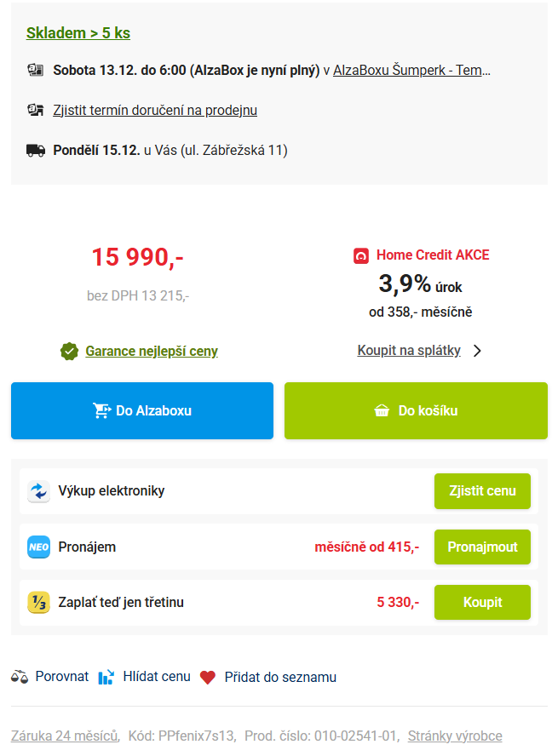Click the one-third payment icon
The width and height of the screenshot is (552, 756).
click(x=38, y=603)
